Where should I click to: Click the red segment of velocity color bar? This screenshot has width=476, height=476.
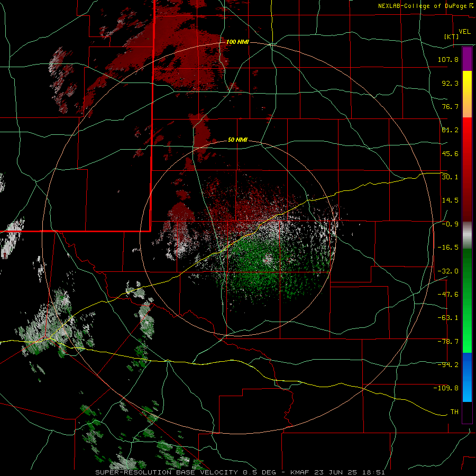pos(467,169)
